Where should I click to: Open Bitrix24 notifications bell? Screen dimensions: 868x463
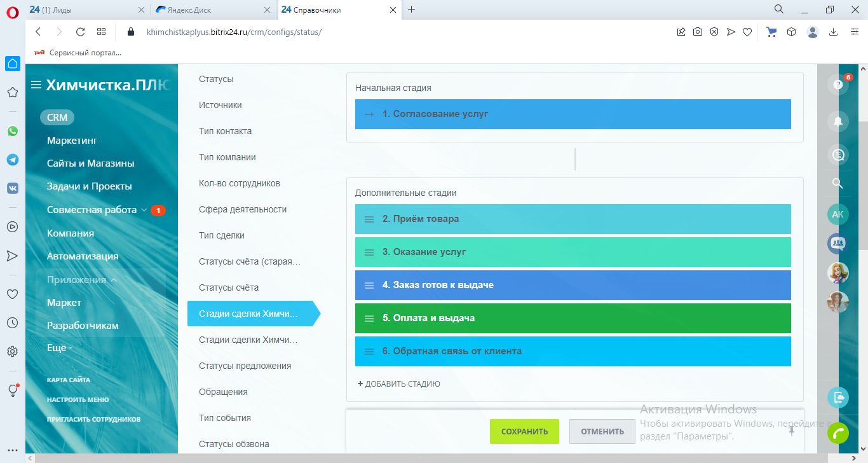tap(838, 121)
